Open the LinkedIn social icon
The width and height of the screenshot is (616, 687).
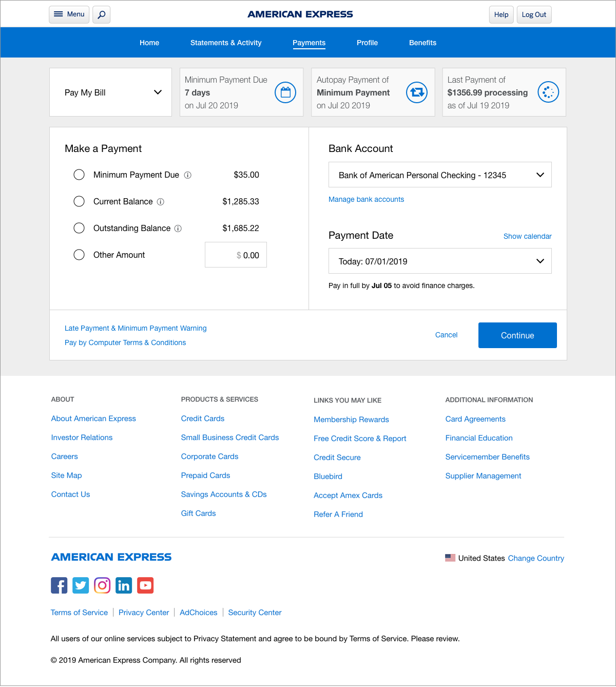click(124, 585)
